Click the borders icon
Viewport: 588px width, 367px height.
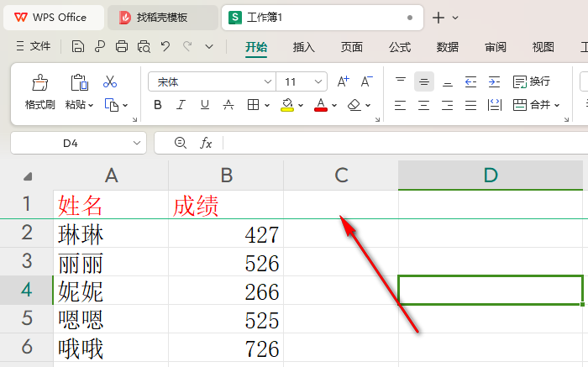click(x=253, y=105)
